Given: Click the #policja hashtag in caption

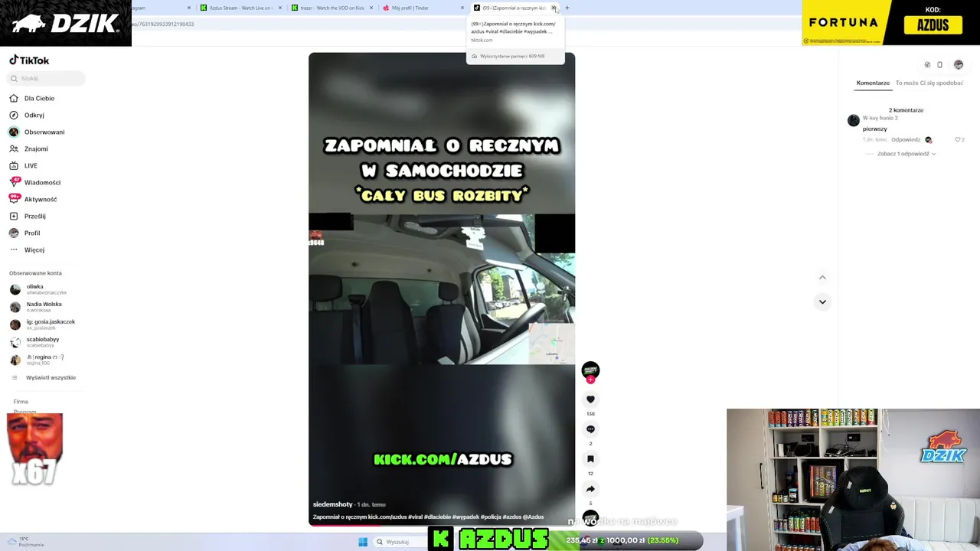Looking at the screenshot, I should point(490,517).
